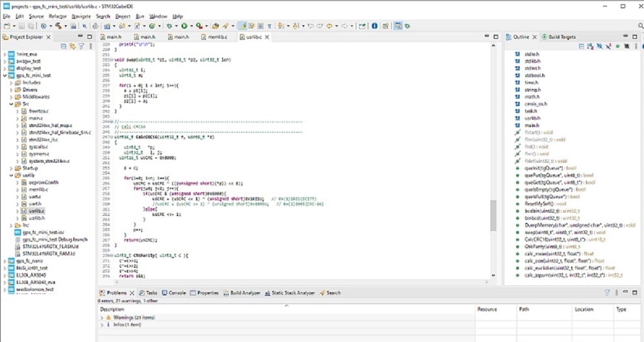Image resolution: width=644 pixels, height=342 pixels.
Task: Toggle Mark Occurrences highlighter button
Action: tap(243, 26)
